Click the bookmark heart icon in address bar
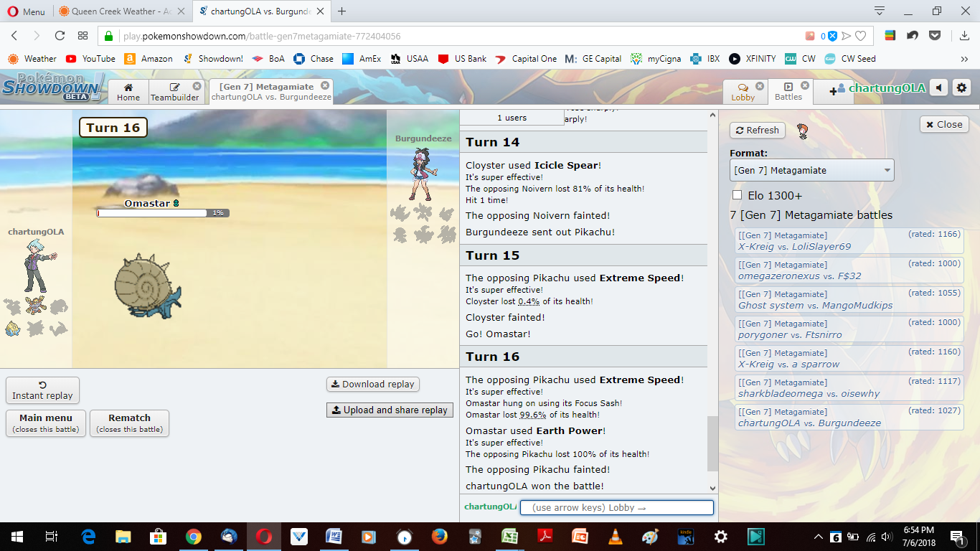The width and height of the screenshot is (980, 551). coord(860,36)
